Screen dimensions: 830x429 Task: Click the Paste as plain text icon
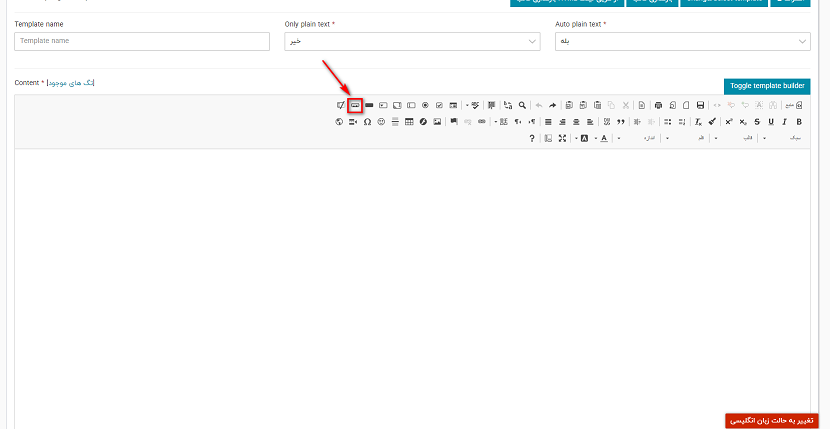(583, 105)
